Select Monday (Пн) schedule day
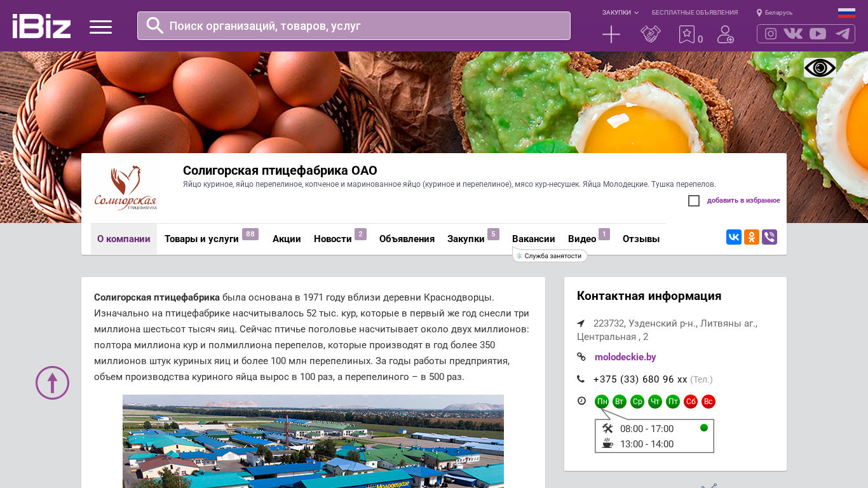 tap(602, 402)
